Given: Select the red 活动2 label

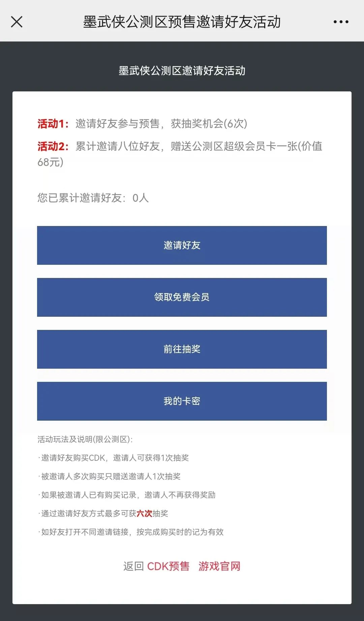Looking at the screenshot, I should tap(53, 146).
